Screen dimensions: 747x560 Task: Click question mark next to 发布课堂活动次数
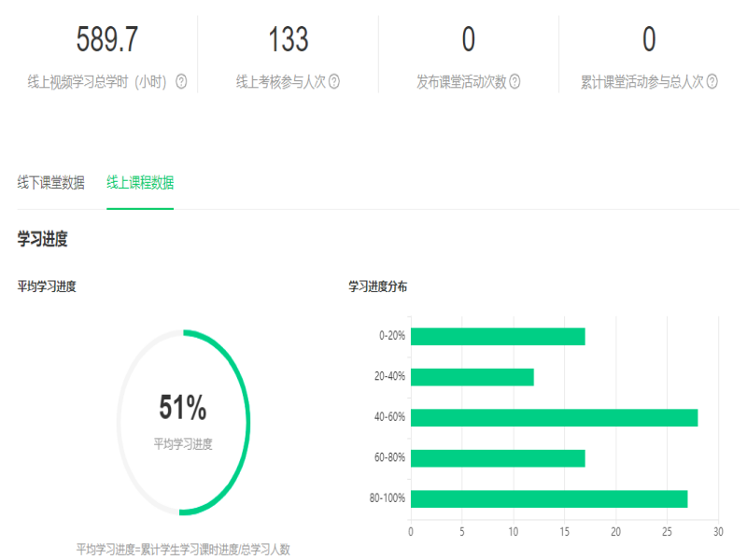[x=514, y=82]
